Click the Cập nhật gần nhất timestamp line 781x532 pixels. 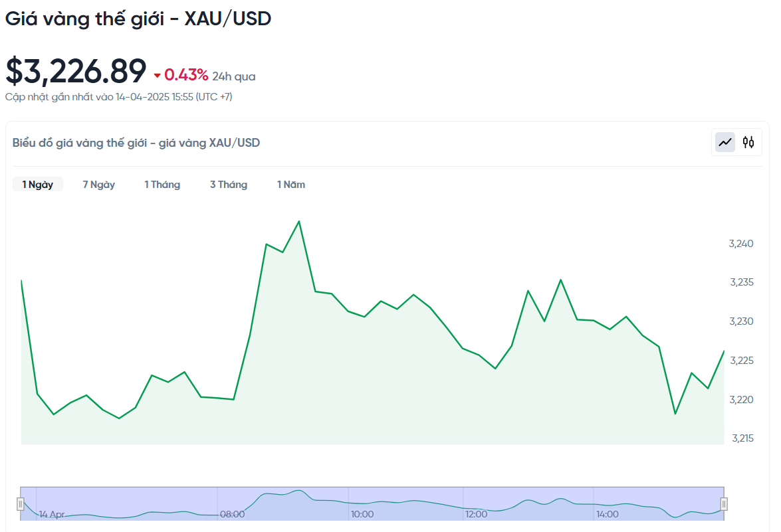tap(118, 96)
